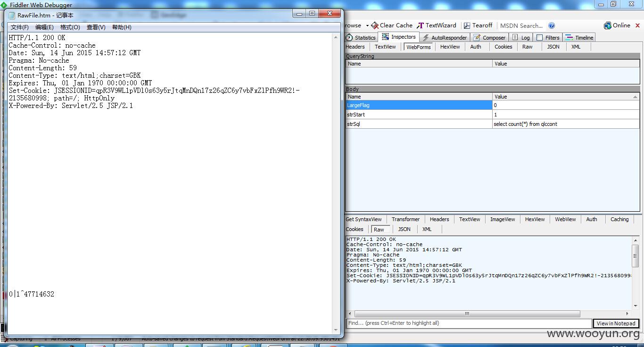Select the request Headers inspector tab
This screenshot has width=644, height=347.
355,47
